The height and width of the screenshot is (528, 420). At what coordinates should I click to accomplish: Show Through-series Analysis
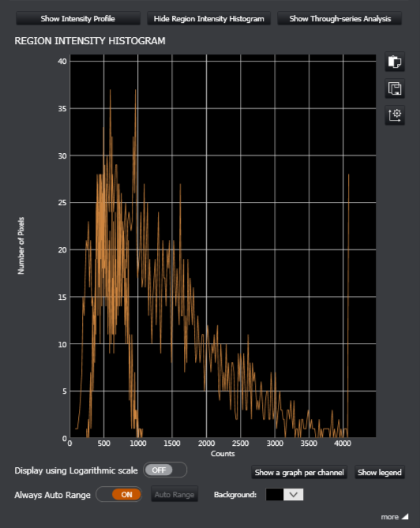339,18
